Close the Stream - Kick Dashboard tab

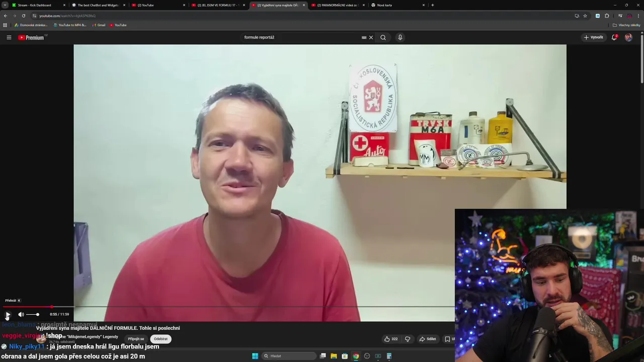(x=64, y=5)
